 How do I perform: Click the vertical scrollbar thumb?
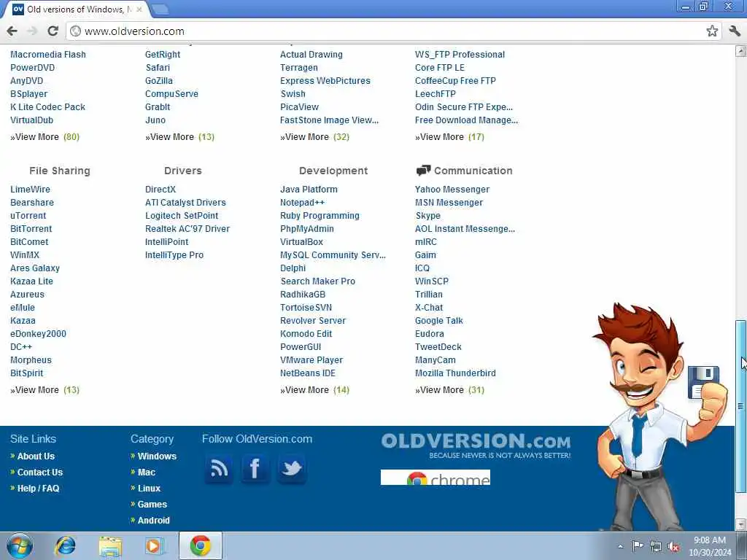point(740,406)
